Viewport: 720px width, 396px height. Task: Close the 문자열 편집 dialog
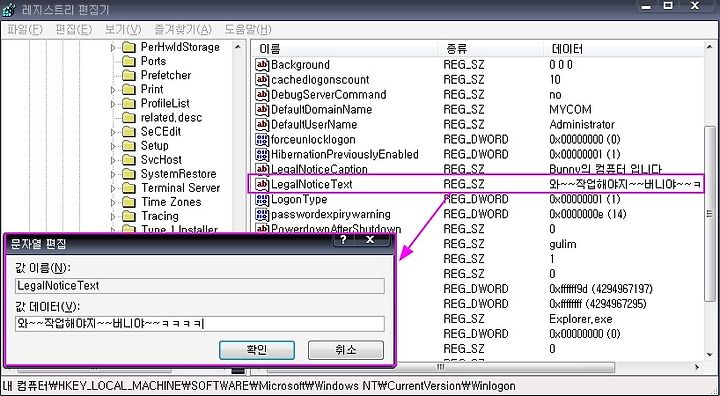click(x=370, y=240)
